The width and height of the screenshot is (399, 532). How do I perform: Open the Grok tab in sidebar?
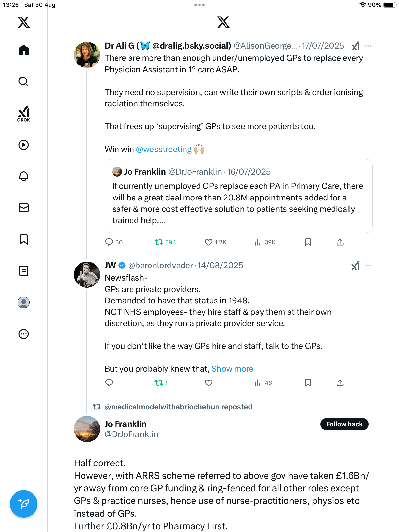24,114
